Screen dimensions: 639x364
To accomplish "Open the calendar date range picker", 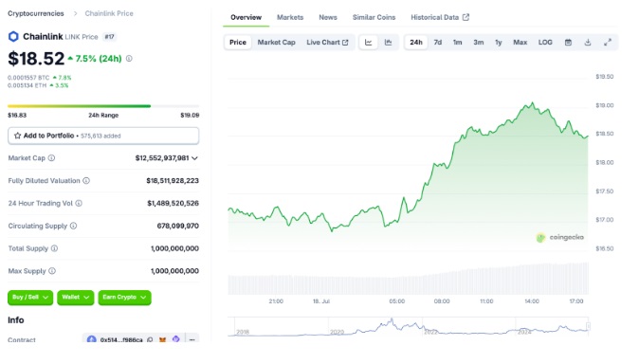I will pyautogui.click(x=568, y=43).
